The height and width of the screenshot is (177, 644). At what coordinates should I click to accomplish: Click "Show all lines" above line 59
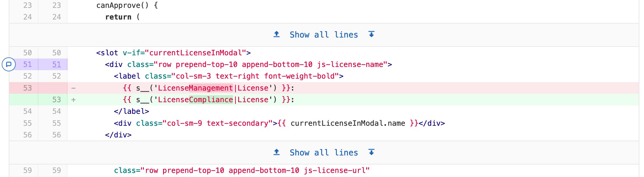coord(324,153)
